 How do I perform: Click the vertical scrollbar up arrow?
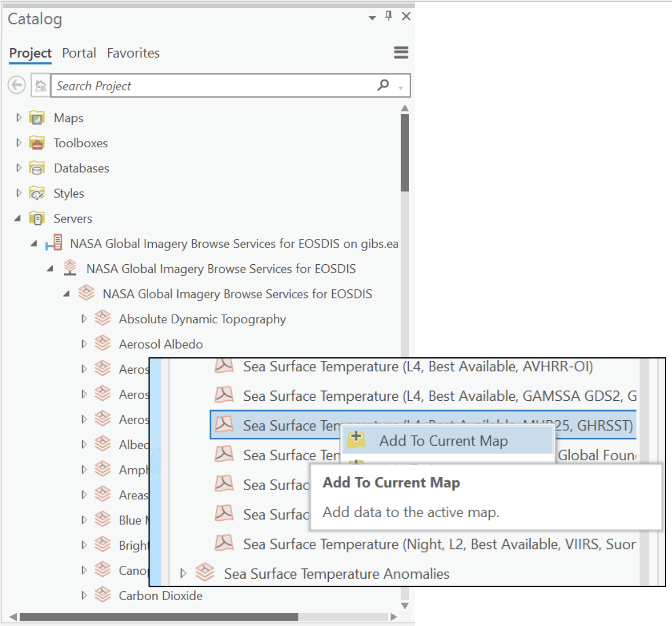(405, 108)
